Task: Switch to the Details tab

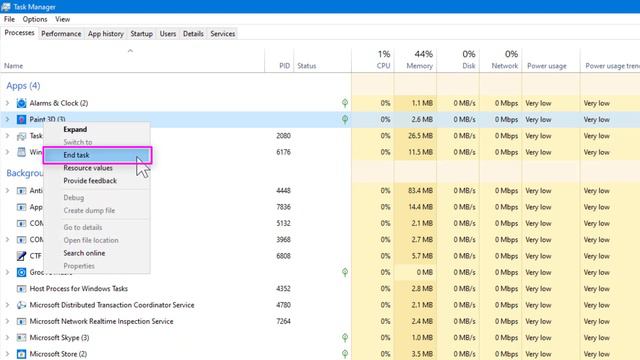Action: (193, 34)
